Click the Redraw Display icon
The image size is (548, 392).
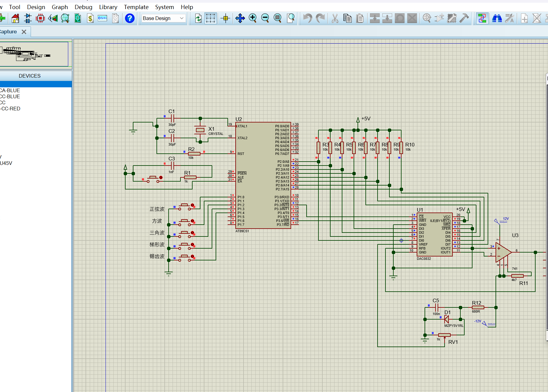[198, 18]
